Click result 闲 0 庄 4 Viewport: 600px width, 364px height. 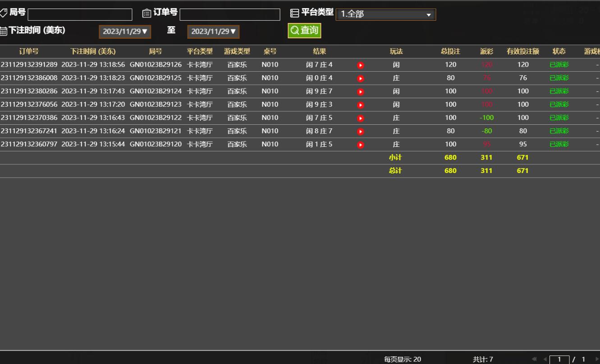click(319, 78)
